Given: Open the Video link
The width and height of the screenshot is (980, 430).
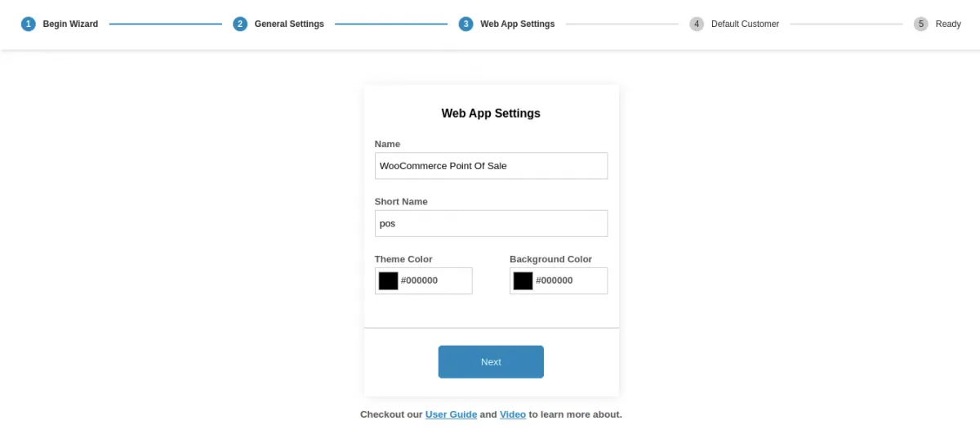Looking at the screenshot, I should (513, 414).
